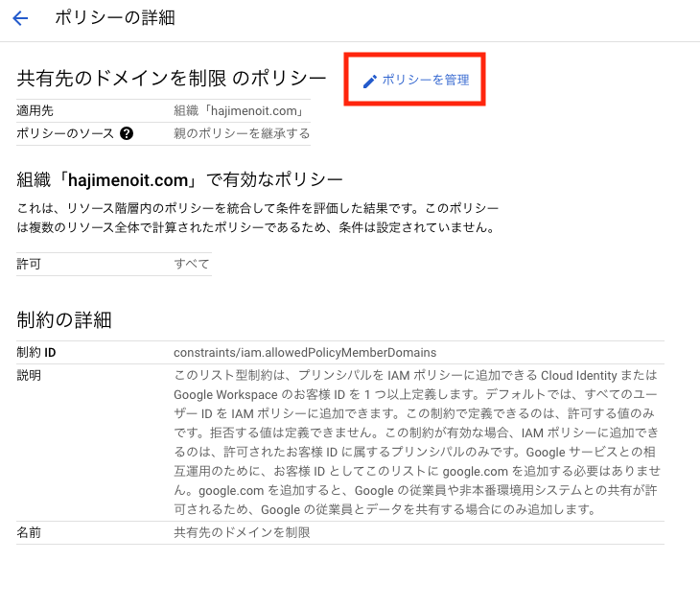Click the description text starting このリスト型制約は

click(x=417, y=442)
